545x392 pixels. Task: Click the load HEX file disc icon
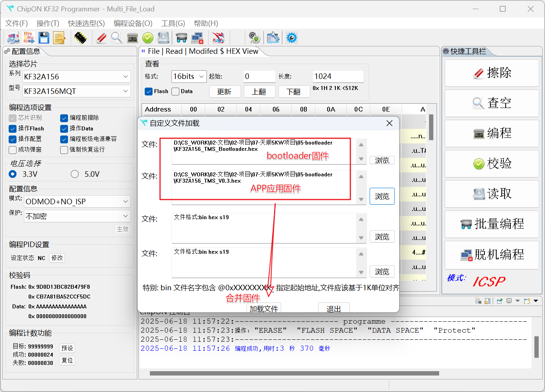coord(13,38)
